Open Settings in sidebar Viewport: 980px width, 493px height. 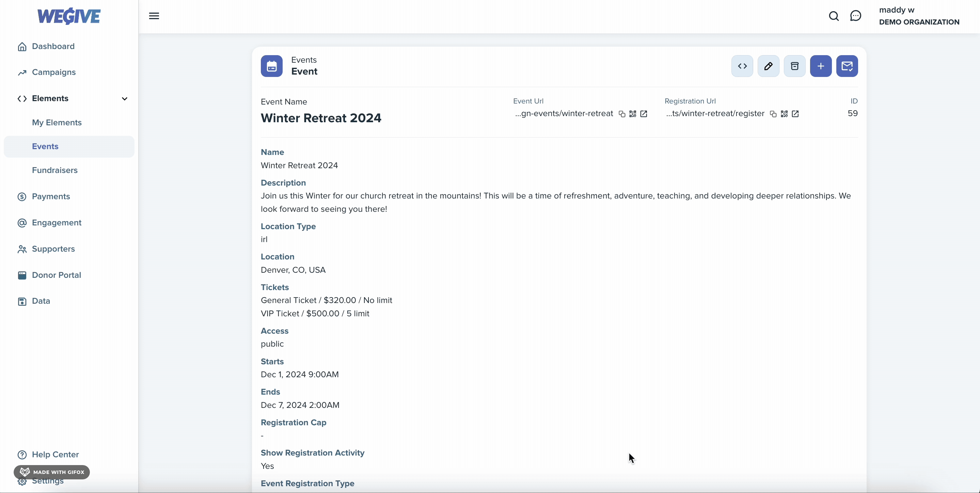[48, 481]
